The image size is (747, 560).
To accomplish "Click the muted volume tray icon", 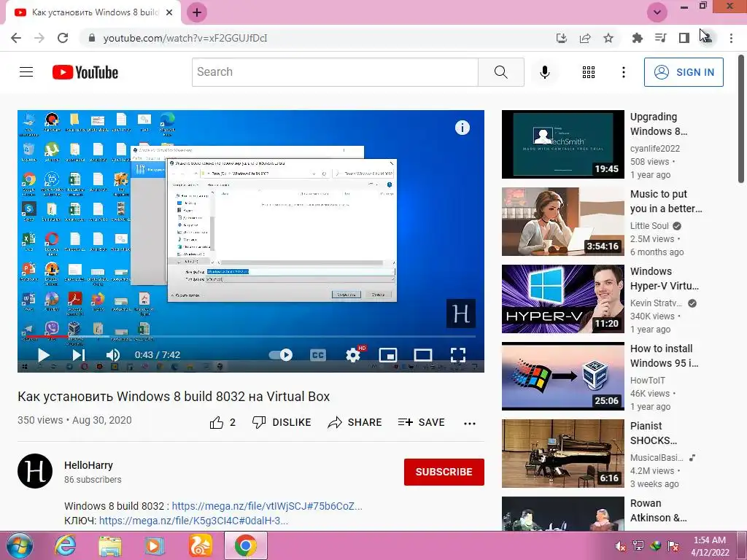I will [x=620, y=546].
